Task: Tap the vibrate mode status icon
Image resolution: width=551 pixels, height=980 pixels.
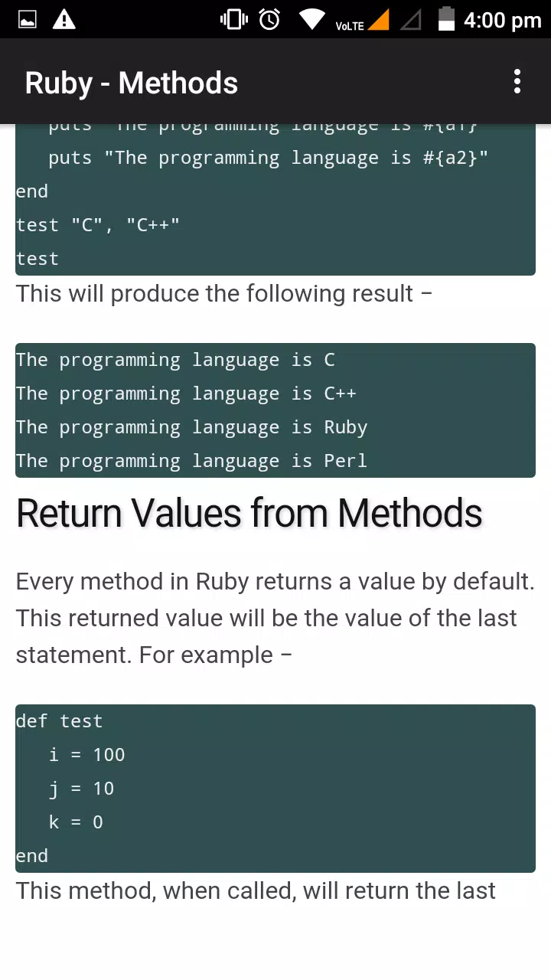Action: pyautogui.click(x=233, y=20)
